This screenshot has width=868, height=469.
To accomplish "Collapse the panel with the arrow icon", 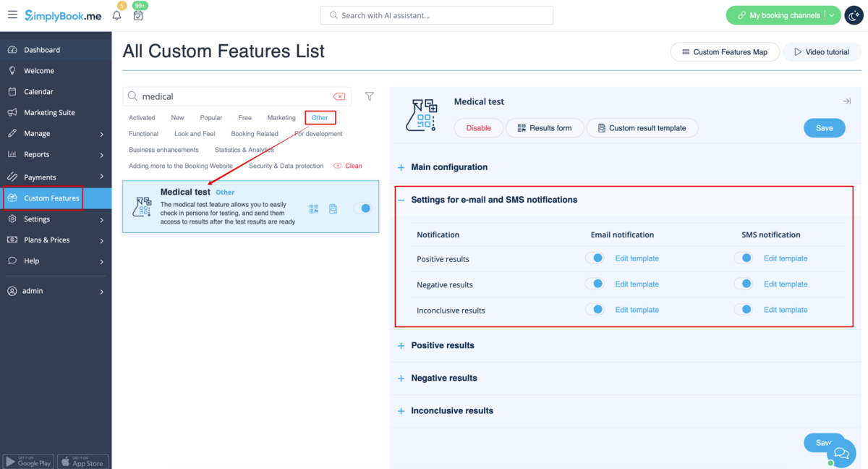I will (x=846, y=101).
